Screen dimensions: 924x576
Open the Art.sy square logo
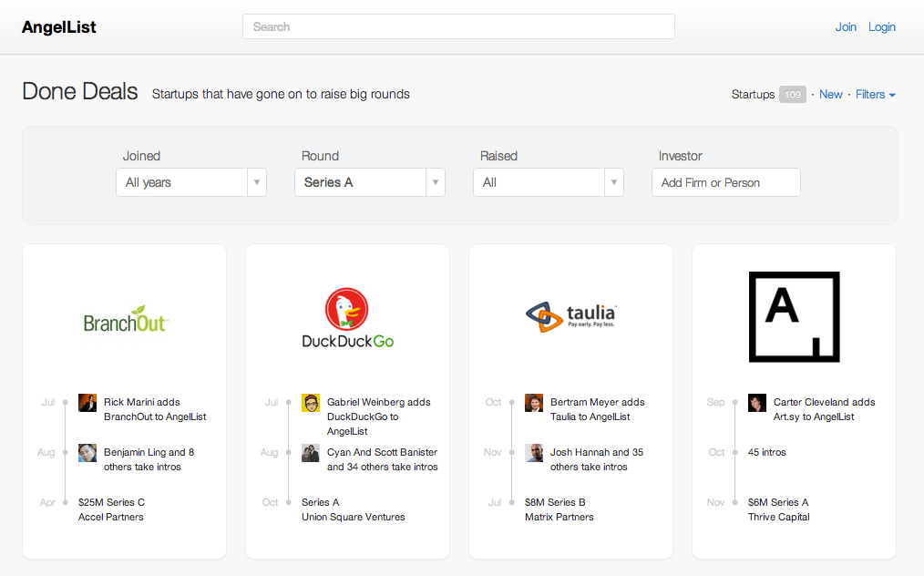(x=794, y=316)
